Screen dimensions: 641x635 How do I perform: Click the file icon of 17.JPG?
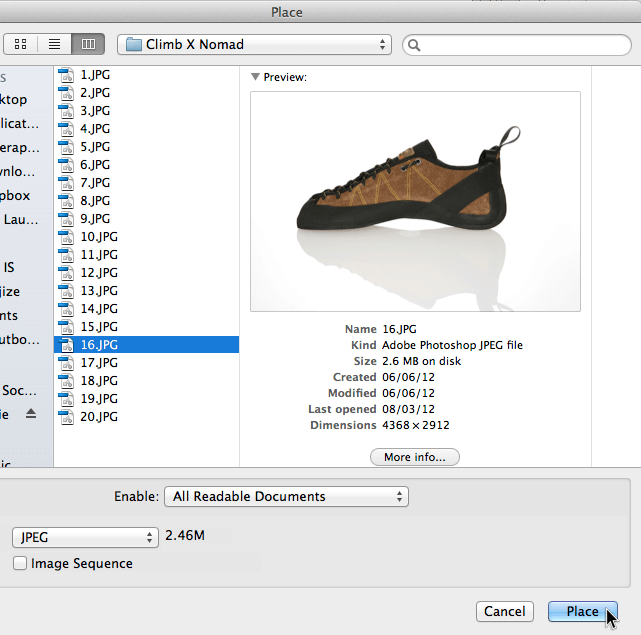point(66,363)
